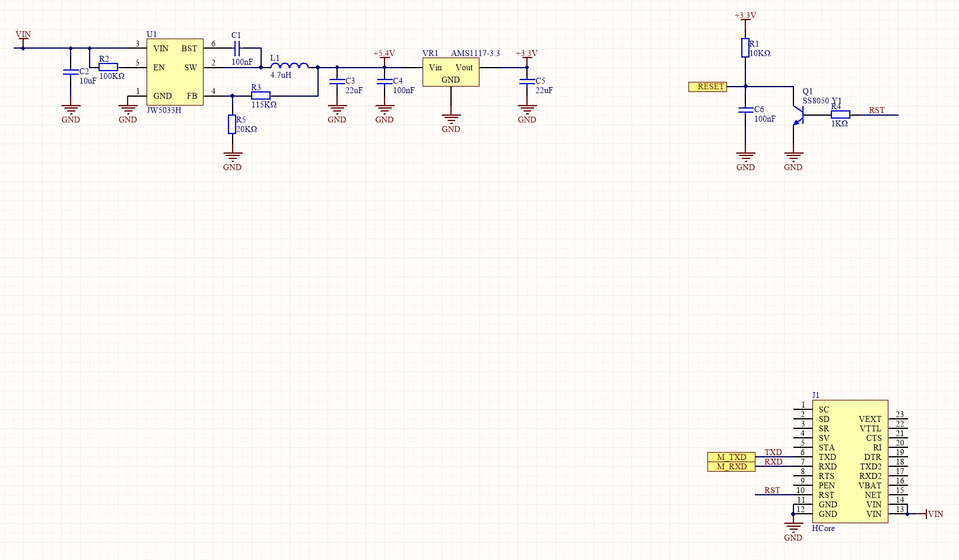This screenshot has width=959, height=560.
Task: Click the 4.7uH value text of L1
Action: (x=281, y=75)
